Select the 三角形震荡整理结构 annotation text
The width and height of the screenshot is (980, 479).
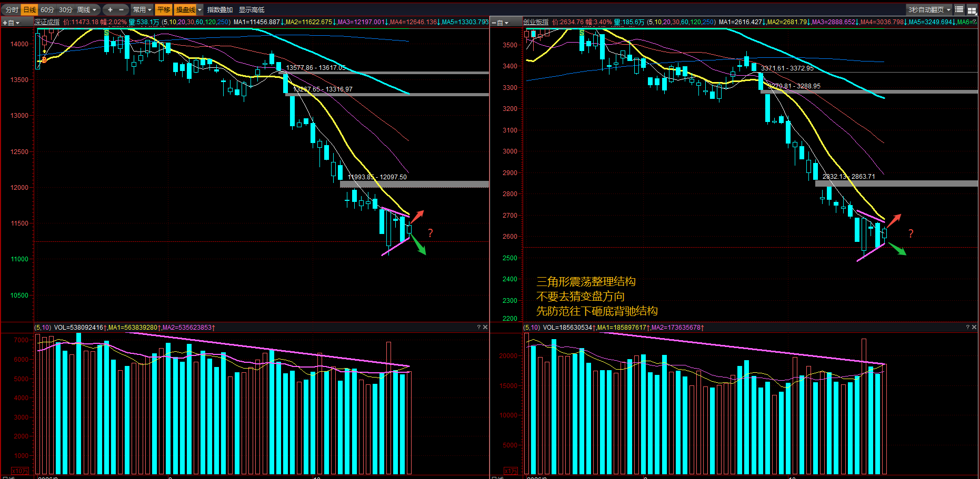pos(586,282)
